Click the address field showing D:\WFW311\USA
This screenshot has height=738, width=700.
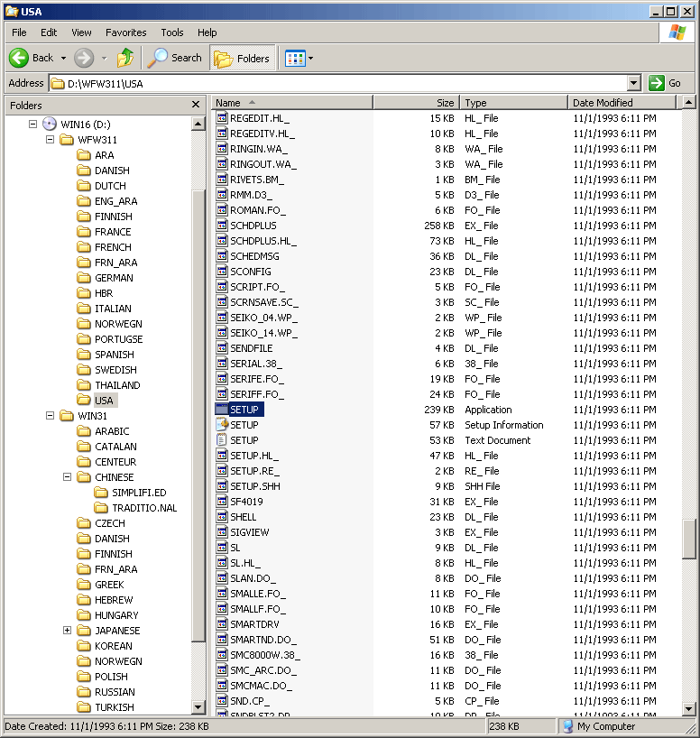coord(338,83)
